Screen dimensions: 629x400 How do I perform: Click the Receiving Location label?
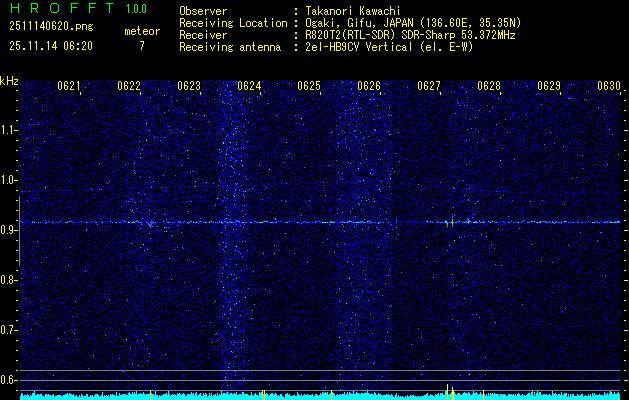[x=233, y=23]
